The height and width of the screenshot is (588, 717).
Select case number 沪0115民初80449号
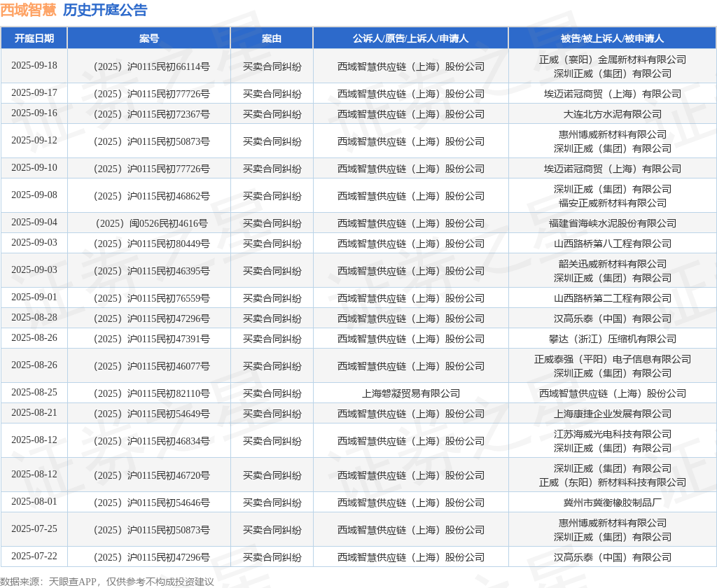click(x=151, y=243)
